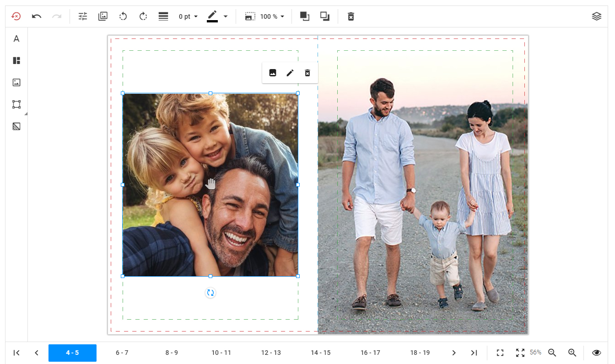Rotate image clockwise
Image resolution: width=615 pixels, height=364 pixels.
[143, 16]
